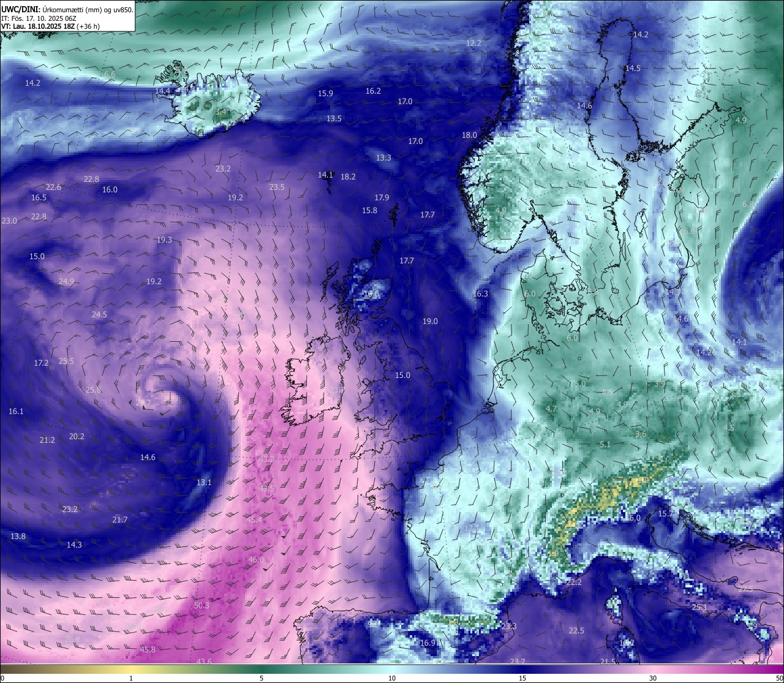Viewport: 784px width, 683px height.
Task: Click the 20.2 value south of the low
Action: click(x=77, y=437)
